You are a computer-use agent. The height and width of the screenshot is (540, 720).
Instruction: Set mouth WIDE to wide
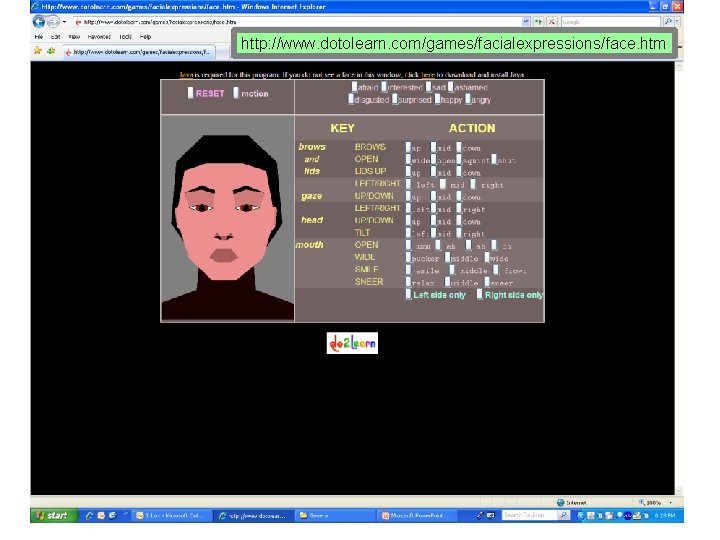487,258
